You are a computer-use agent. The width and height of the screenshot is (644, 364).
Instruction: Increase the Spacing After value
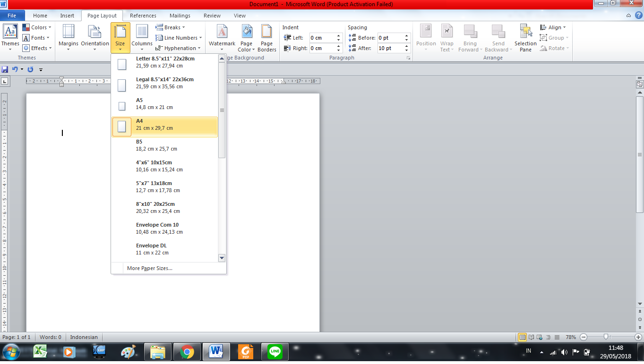click(x=406, y=46)
